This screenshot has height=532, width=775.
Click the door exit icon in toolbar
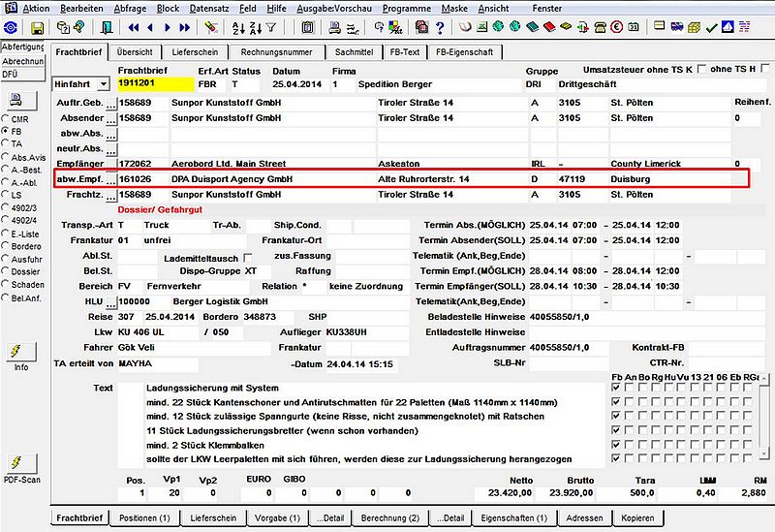[106, 28]
